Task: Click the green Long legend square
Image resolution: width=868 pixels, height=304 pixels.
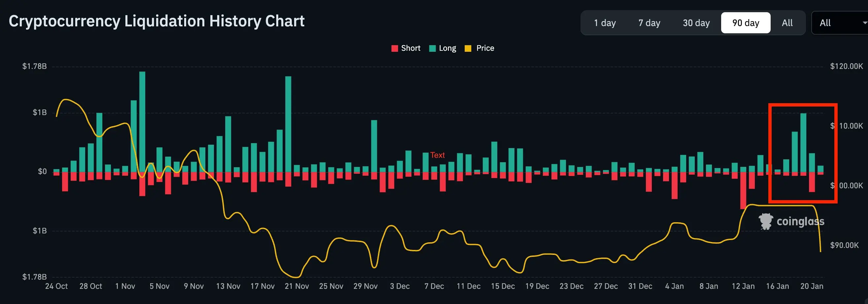Action: 432,48
